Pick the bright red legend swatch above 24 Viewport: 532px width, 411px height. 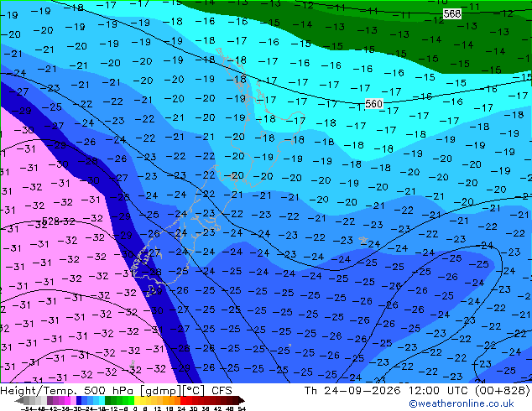pos(183,400)
